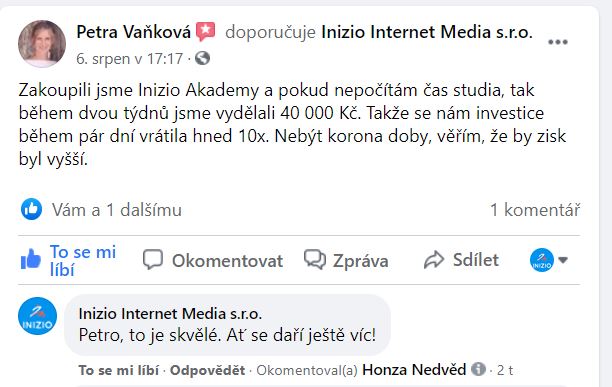Image resolution: width=612 pixels, height=387 pixels.
Task: Click the thumbs-up To se mi líbí button
Action: click(68, 261)
